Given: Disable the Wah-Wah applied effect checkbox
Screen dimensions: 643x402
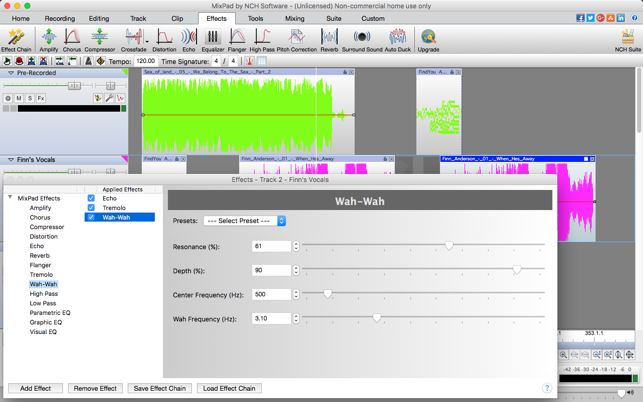Looking at the screenshot, I should 91,217.
